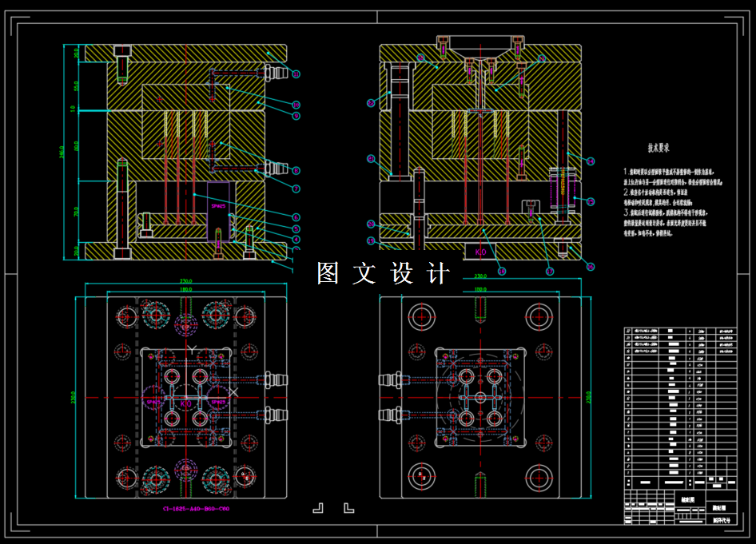Select balloon number 11 in the left section view
This screenshot has width=756, height=544.
pos(296,74)
